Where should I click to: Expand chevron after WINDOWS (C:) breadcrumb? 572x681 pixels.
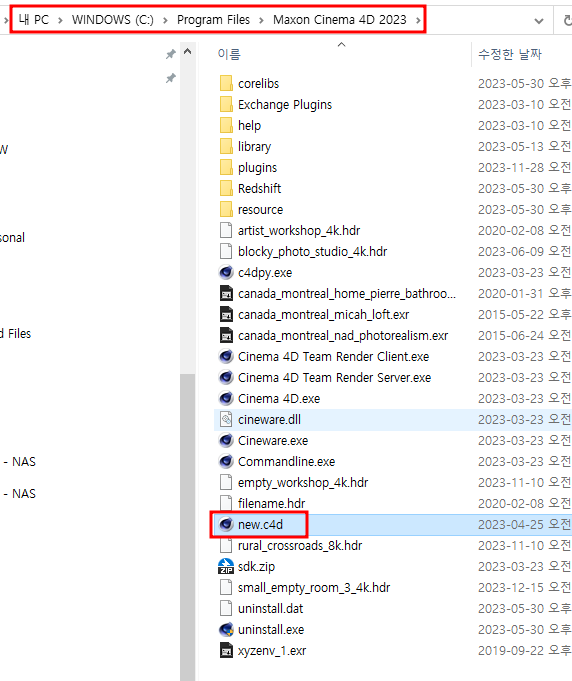[x=165, y=20]
